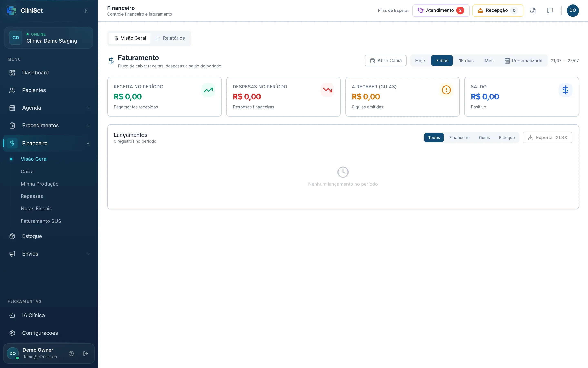Click the Procedimentos clipboard icon
The height and width of the screenshot is (368, 588).
[12, 125]
